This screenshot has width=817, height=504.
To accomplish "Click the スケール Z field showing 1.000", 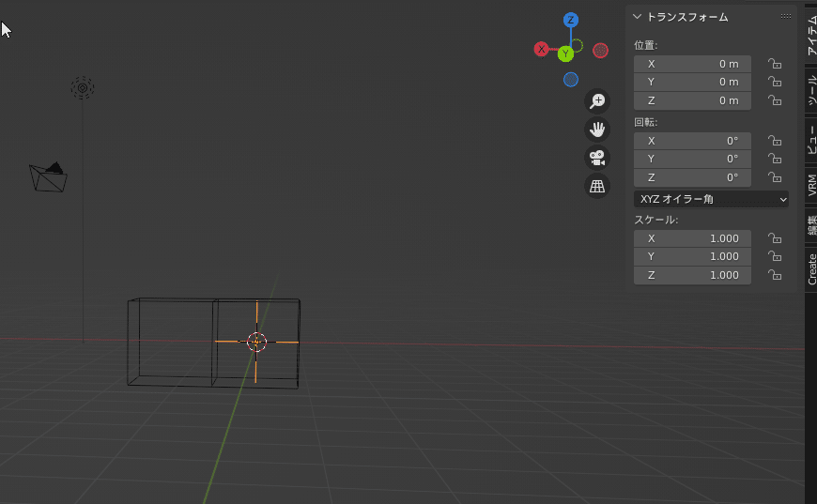I will click(692, 275).
